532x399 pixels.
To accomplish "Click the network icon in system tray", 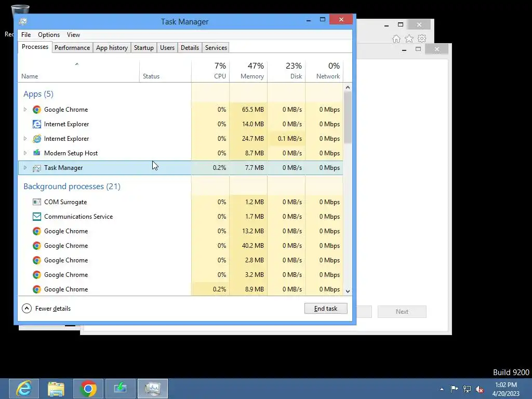I will [x=467, y=389].
